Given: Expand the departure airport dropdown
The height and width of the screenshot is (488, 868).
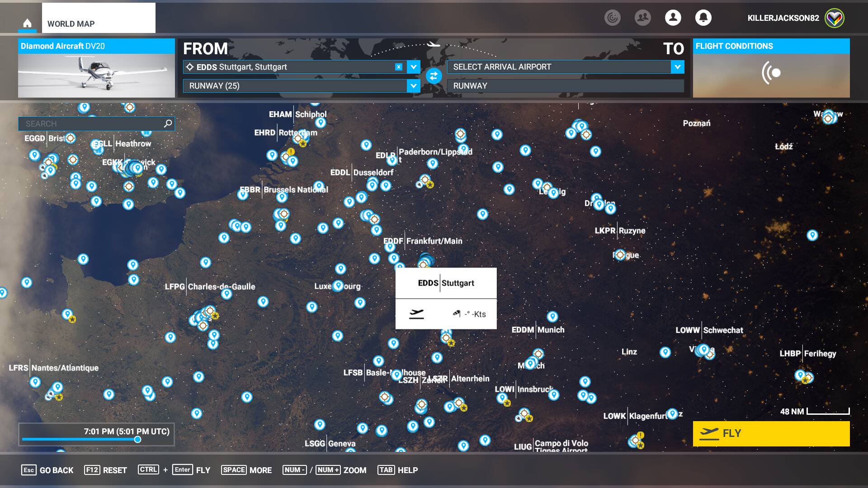Looking at the screenshot, I should coord(413,67).
